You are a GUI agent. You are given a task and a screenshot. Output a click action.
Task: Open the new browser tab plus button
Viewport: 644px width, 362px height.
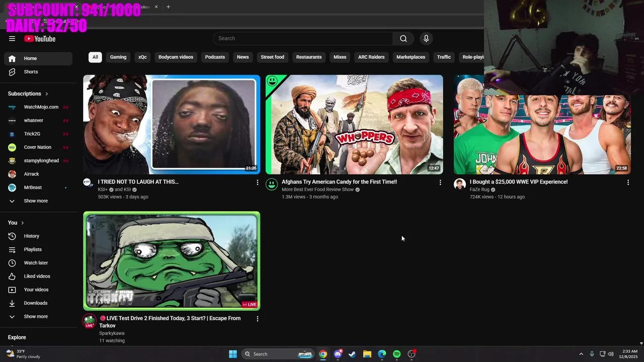point(168,7)
